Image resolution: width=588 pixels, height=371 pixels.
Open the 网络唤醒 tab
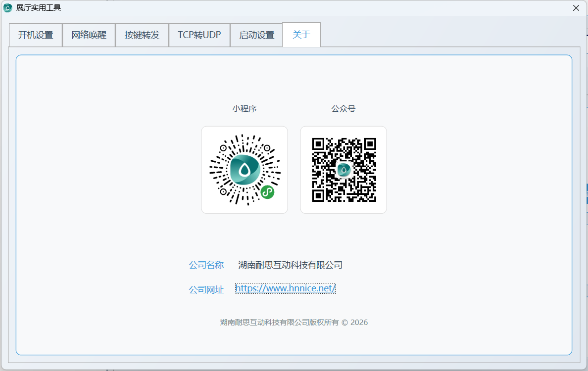(89, 35)
